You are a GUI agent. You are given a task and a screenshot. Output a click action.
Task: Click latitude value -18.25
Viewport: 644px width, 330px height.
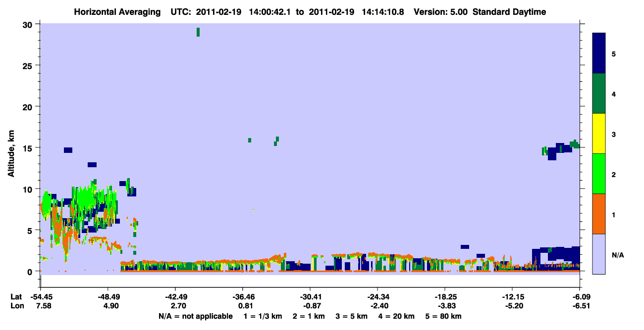pyautogui.click(x=444, y=297)
